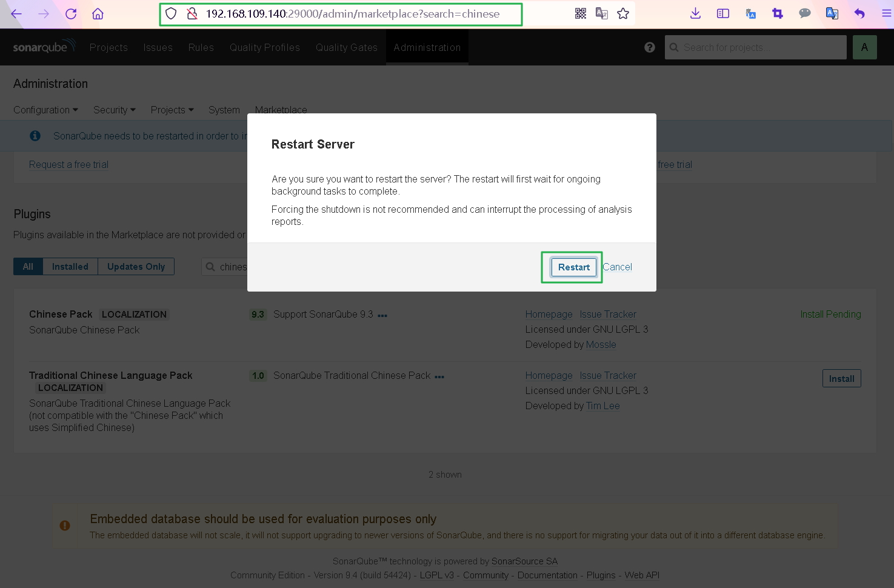Open the Configuration dropdown menu
The height and width of the screenshot is (588, 894).
coord(46,110)
